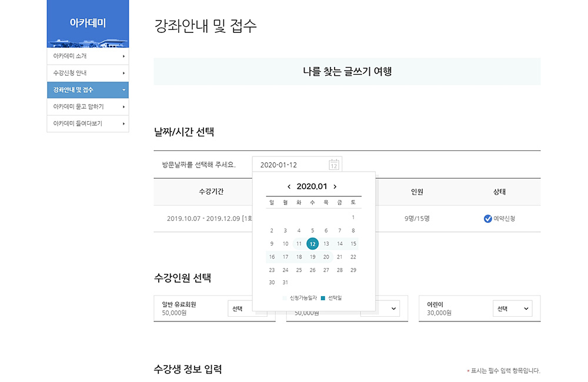Click the 나를 찾는 글쓰기 여행 course title
This screenshot has width=588, height=382.
tap(348, 71)
